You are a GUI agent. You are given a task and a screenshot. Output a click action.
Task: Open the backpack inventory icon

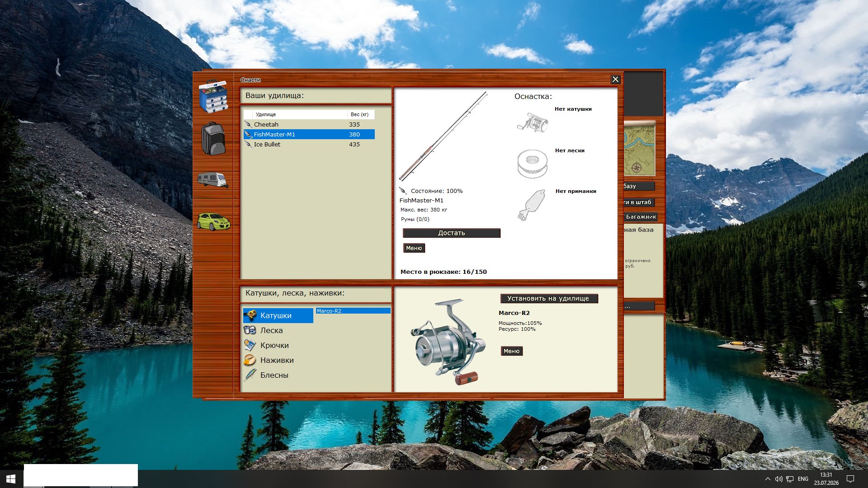213,138
